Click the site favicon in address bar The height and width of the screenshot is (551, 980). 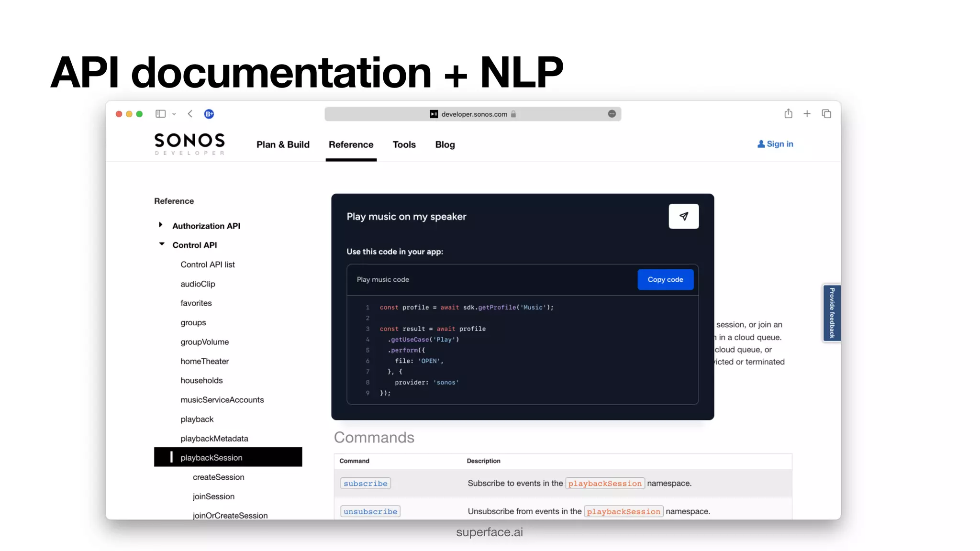434,114
